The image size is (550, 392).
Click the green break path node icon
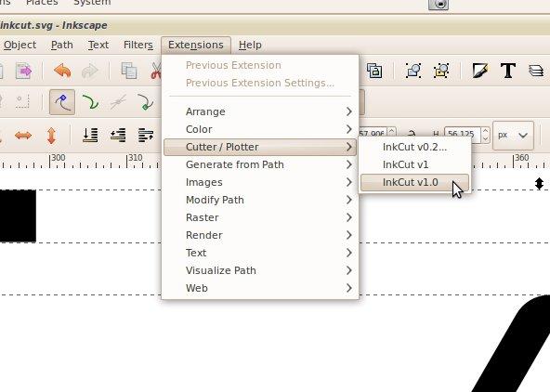(146, 102)
